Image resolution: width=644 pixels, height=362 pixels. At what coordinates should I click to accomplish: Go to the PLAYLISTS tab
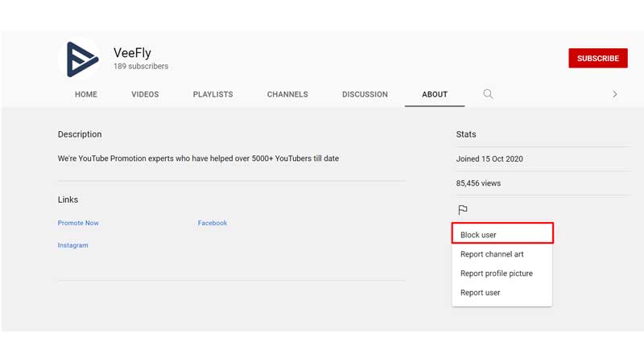[x=213, y=94]
